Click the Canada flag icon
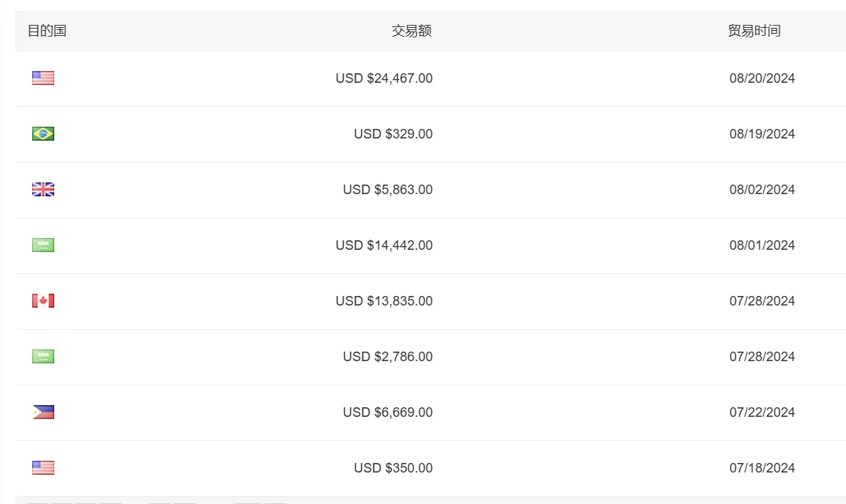Image resolution: width=846 pixels, height=504 pixels. click(x=43, y=300)
